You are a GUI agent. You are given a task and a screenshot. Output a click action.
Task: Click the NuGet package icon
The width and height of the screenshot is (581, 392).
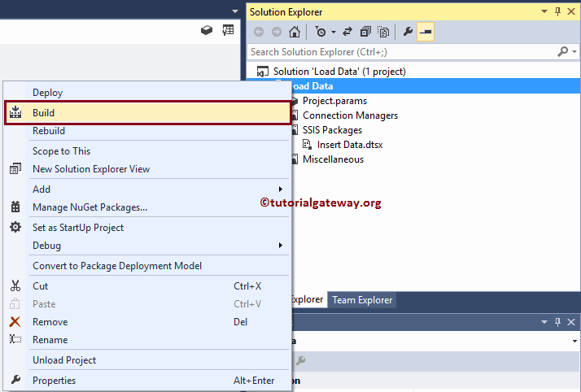click(x=15, y=207)
